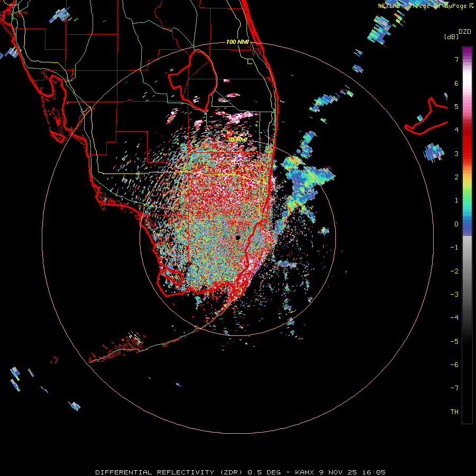Click the "50 NMI" range ring label
476x476 pixels.
coord(237,140)
